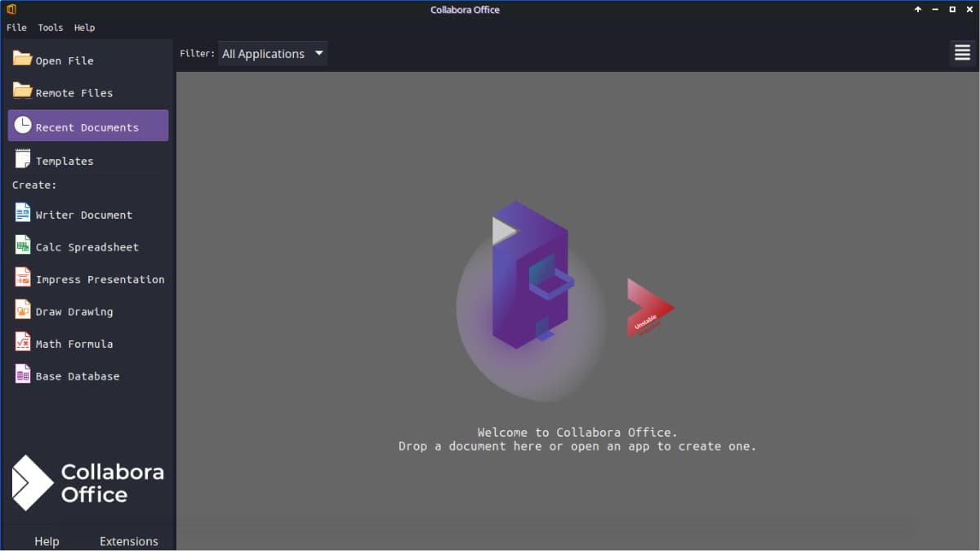Open the File menu

(x=16, y=28)
